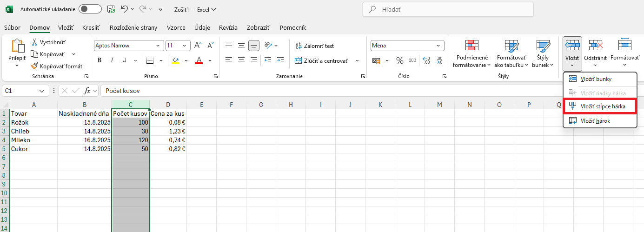Choose Vložiť hárok menu item
Screen dimensions: 644x232
[x=600, y=120]
